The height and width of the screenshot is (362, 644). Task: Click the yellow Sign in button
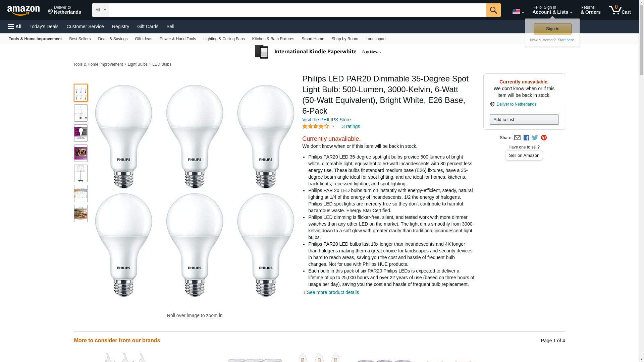click(x=552, y=29)
